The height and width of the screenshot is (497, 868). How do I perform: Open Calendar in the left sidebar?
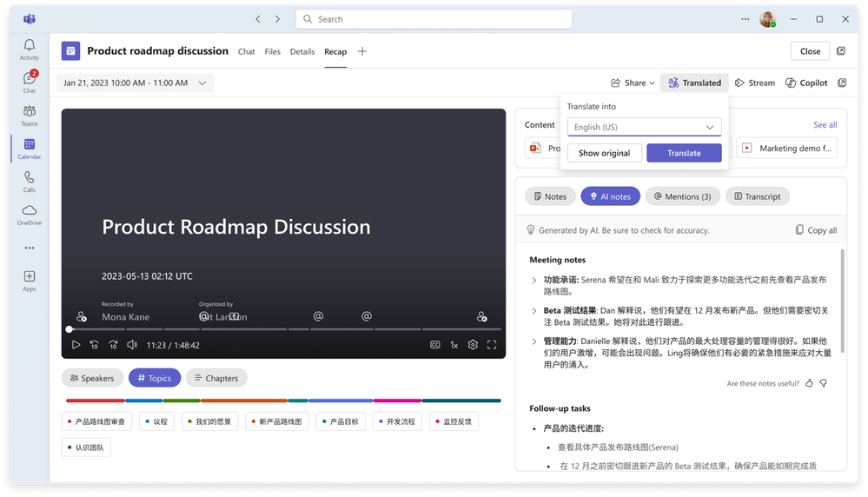click(x=30, y=149)
